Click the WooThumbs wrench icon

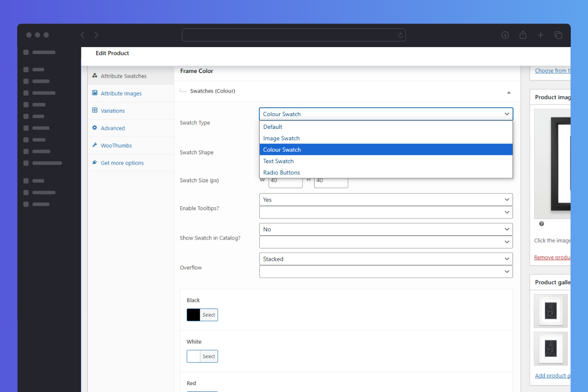(95, 146)
